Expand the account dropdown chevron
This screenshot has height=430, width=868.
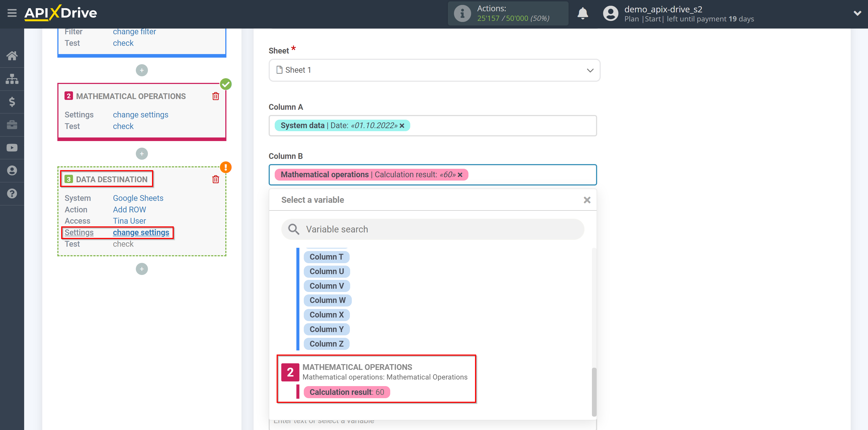857,13
